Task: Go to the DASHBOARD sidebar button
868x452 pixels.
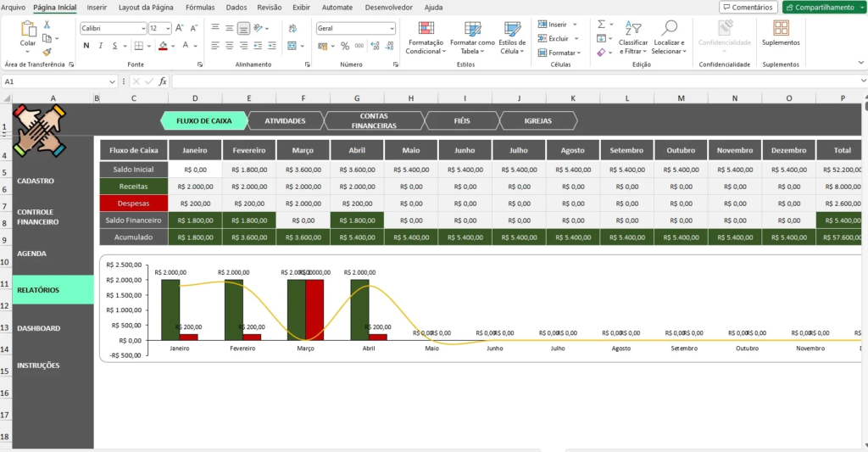Action: point(39,328)
